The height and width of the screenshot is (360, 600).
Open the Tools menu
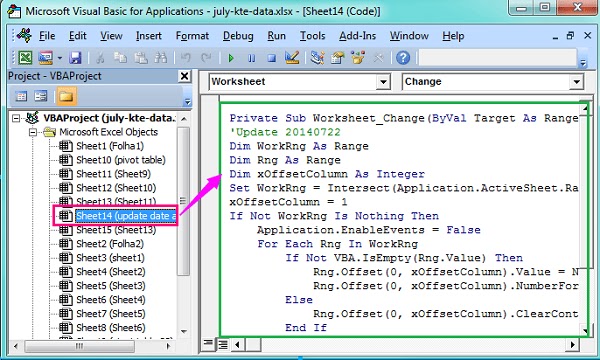(x=312, y=36)
